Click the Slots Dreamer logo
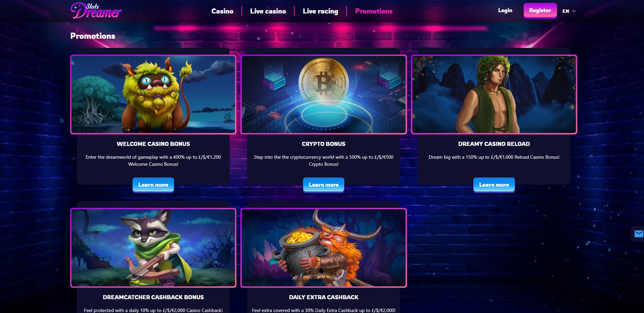Image resolution: width=644 pixels, height=313 pixels. coord(96,10)
